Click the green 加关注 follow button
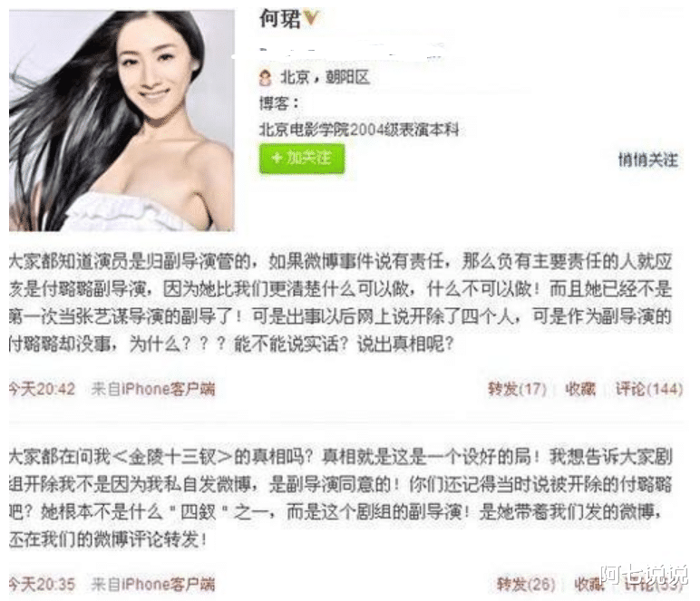The height and width of the screenshot is (601, 700). (302, 158)
